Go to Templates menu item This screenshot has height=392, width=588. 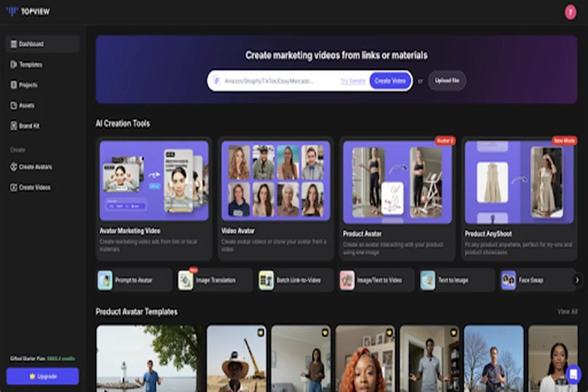coord(42,65)
